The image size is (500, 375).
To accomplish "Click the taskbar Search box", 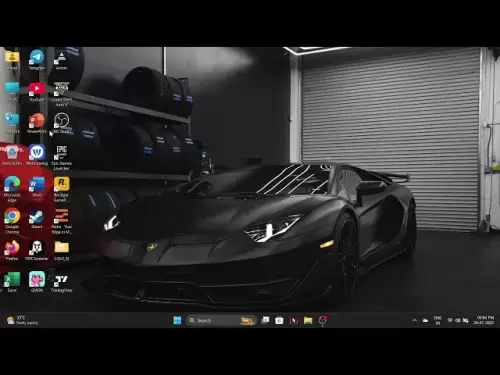I will pos(221,320).
